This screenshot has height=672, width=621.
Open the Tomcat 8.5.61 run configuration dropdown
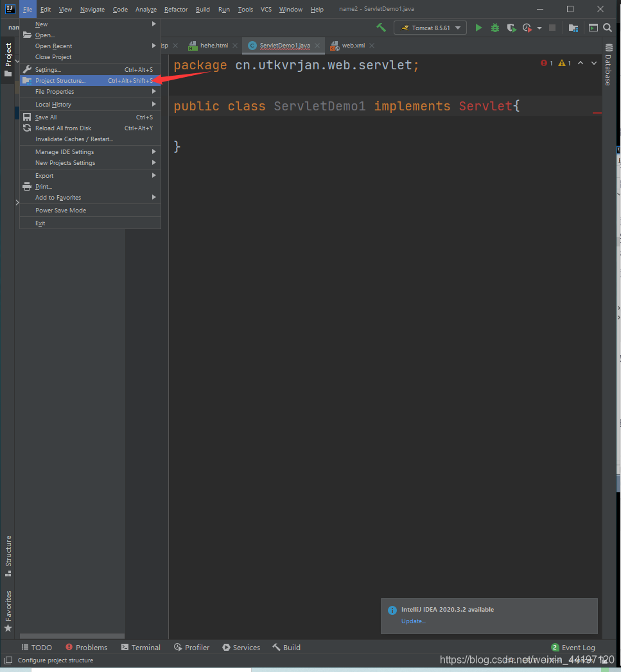click(430, 28)
